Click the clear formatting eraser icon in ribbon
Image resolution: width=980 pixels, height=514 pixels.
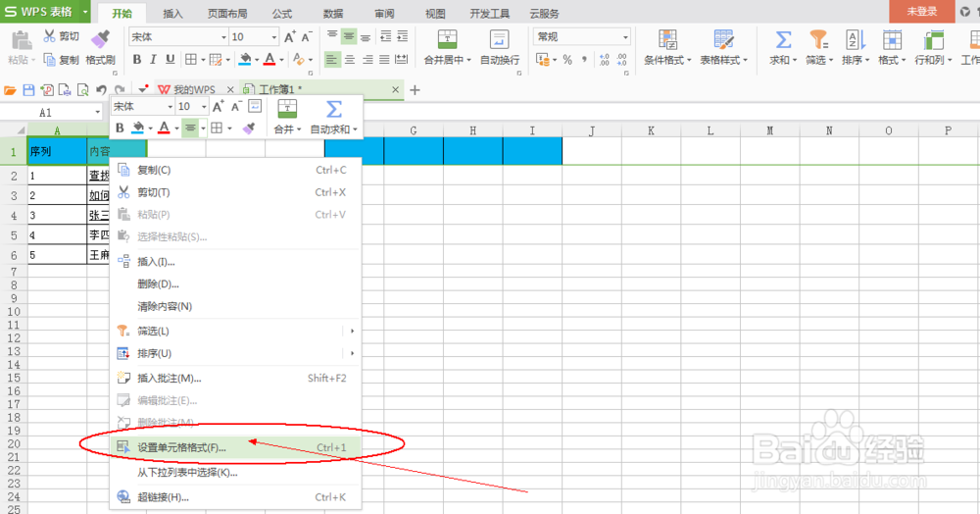299,60
